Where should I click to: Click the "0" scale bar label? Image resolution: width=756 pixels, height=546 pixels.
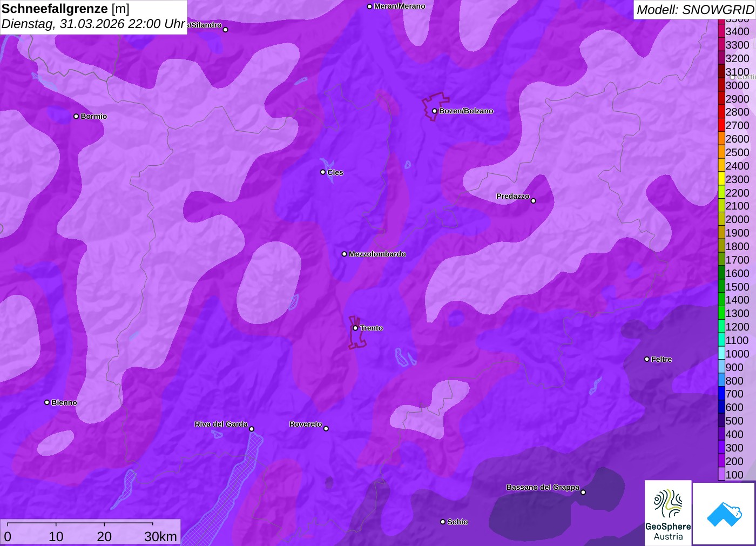pyautogui.click(x=8, y=536)
